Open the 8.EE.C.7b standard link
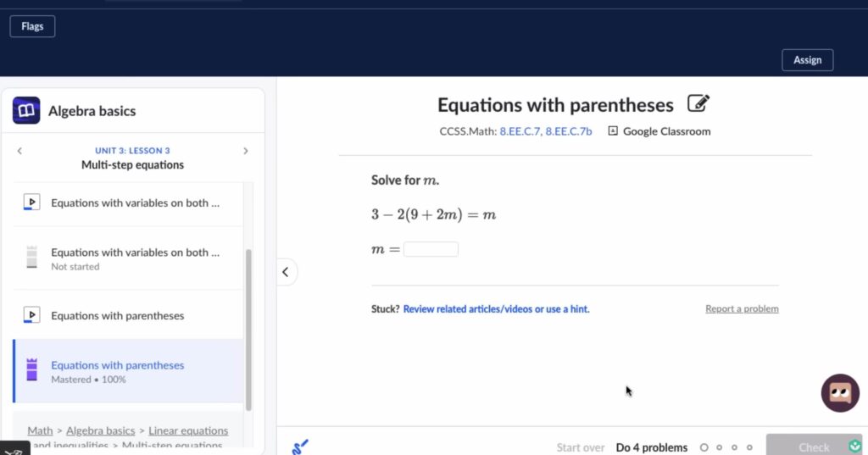Viewport: 868px width, 455px height. pyautogui.click(x=569, y=131)
